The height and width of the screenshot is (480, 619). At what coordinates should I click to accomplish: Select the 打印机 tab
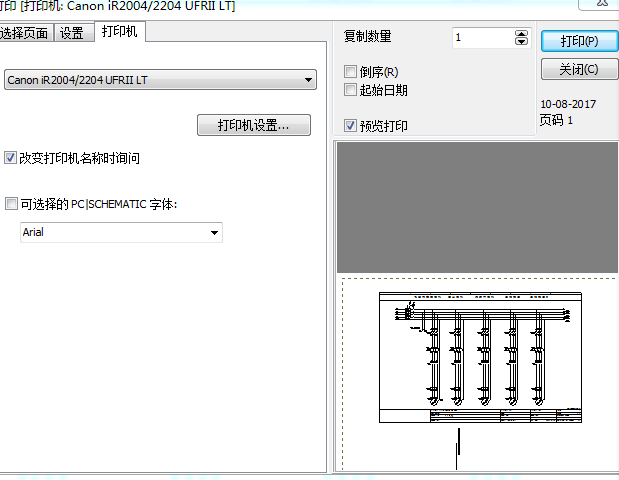[x=121, y=32]
